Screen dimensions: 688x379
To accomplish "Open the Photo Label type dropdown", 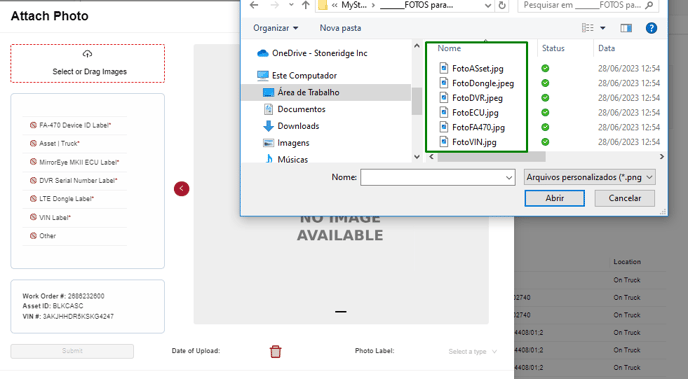I will (473, 351).
